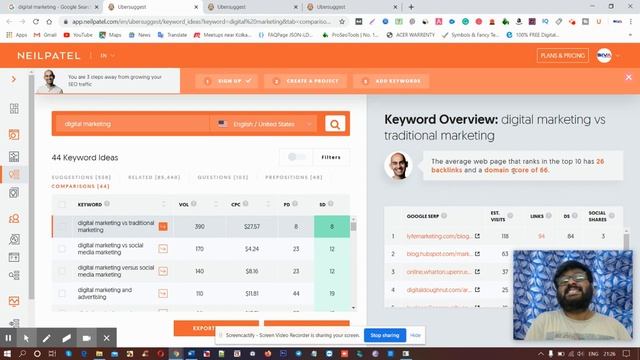Open the profile avatar dropdown
640x360 pixels.
coord(609,56)
